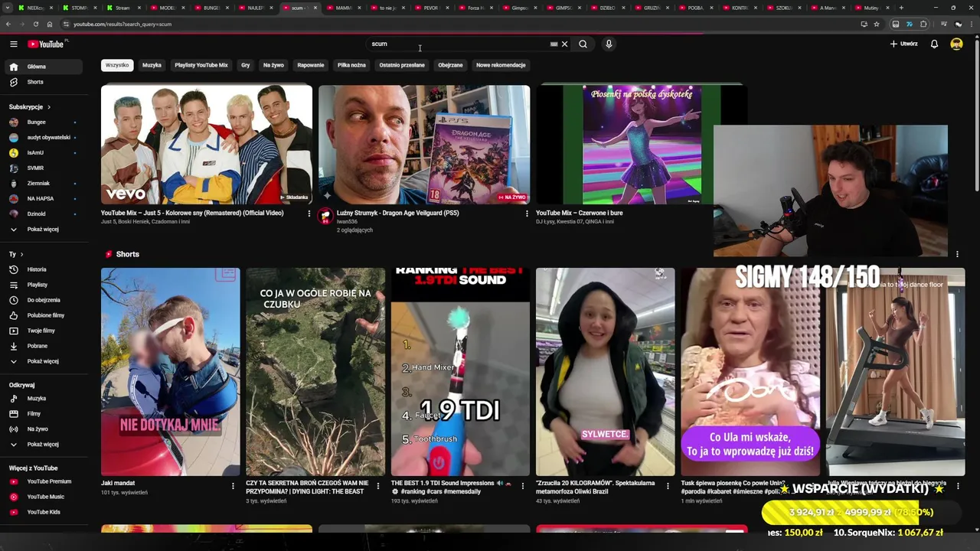Open the Ty section header chevron

coord(21,254)
